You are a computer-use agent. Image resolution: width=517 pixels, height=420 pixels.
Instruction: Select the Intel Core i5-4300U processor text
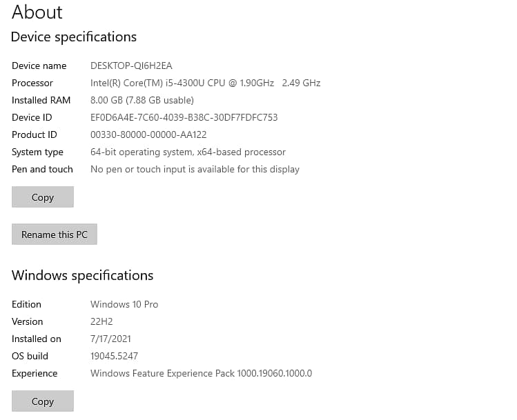click(205, 83)
